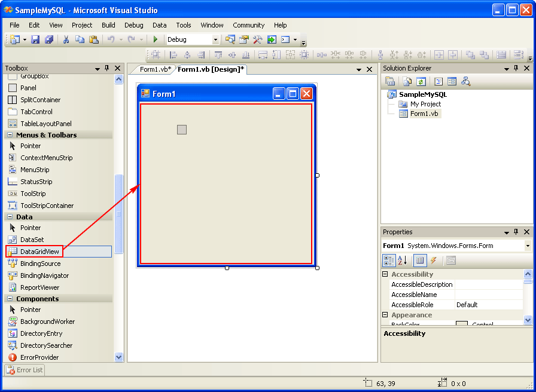Screen dimensions: 536x392
Task: Click the Copy toolbar icon
Action: [x=80, y=39]
